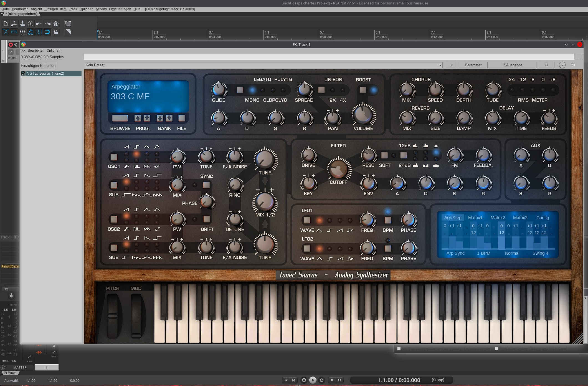Toggle grid lines toolbar icon
The height and width of the screenshot is (386, 588).
tap(39, 32)
